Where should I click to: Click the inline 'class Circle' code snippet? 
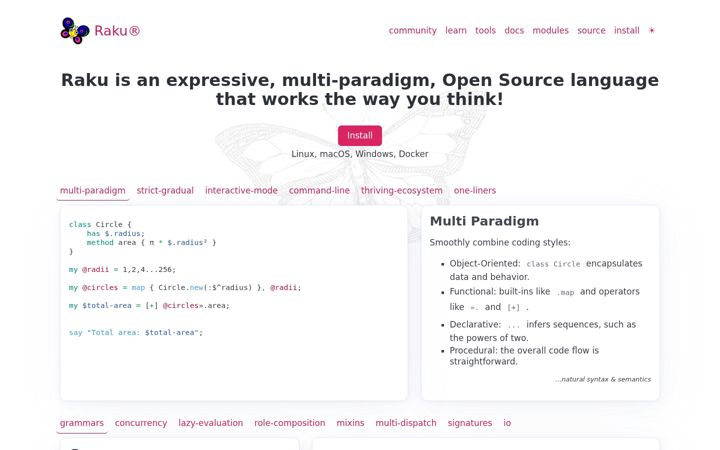tap(553, 264)
